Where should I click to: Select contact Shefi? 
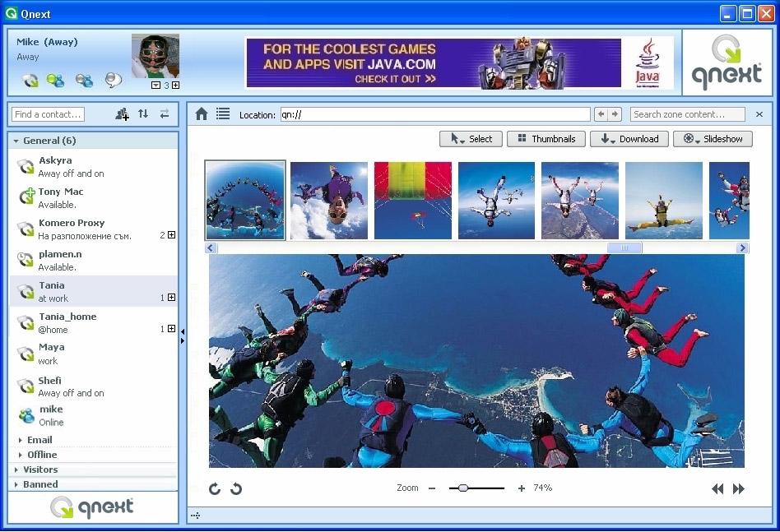coord(94,386)
